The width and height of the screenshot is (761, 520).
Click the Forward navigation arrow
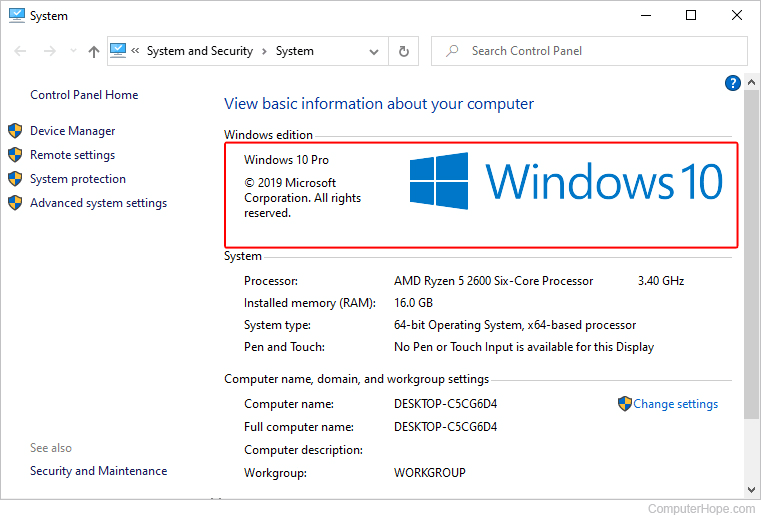point(50,51)
